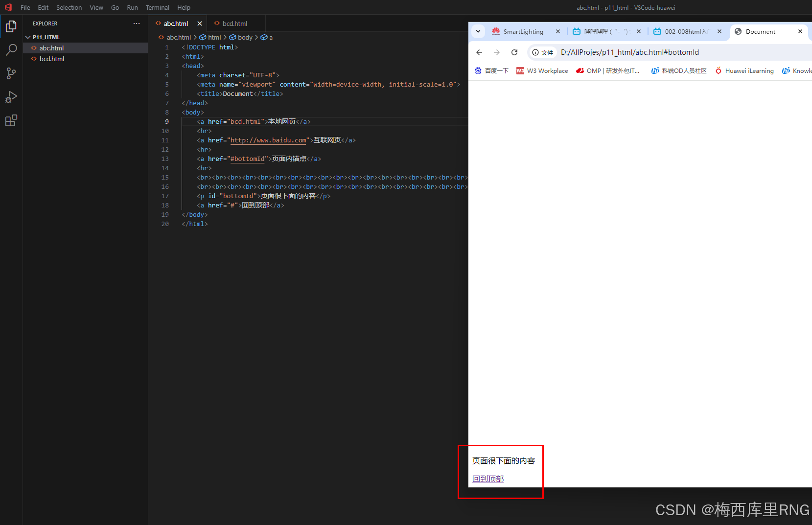This screenshot has height=525, width=812.
Task: Open the Extensions view
Action: point(11,120)
